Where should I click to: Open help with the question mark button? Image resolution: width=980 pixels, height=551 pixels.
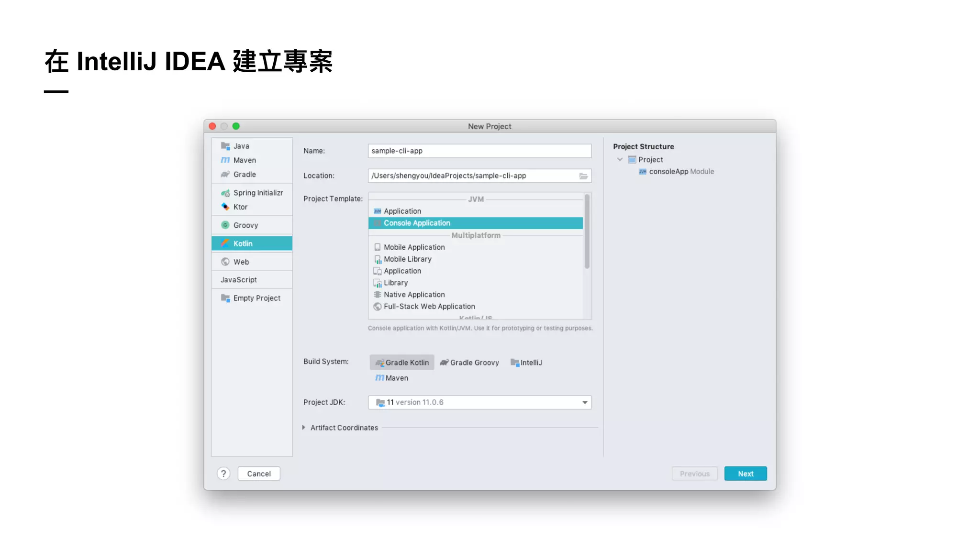(x=223, y=474)
